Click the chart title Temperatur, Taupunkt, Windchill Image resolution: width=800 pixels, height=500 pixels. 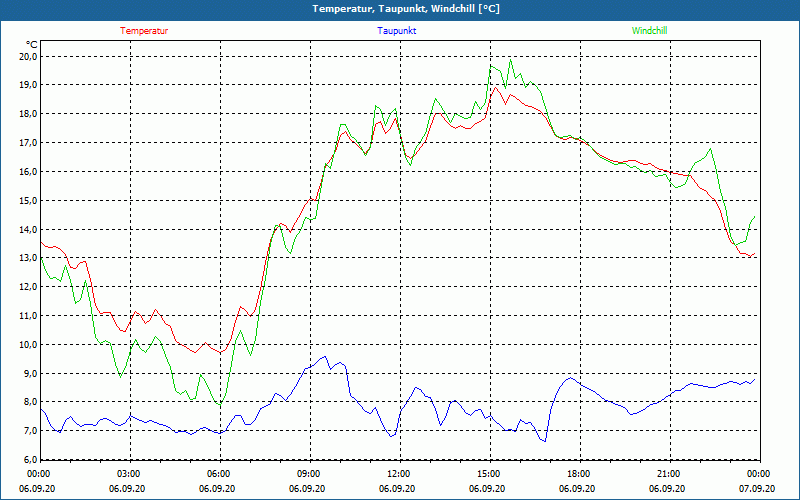point(406,9)
